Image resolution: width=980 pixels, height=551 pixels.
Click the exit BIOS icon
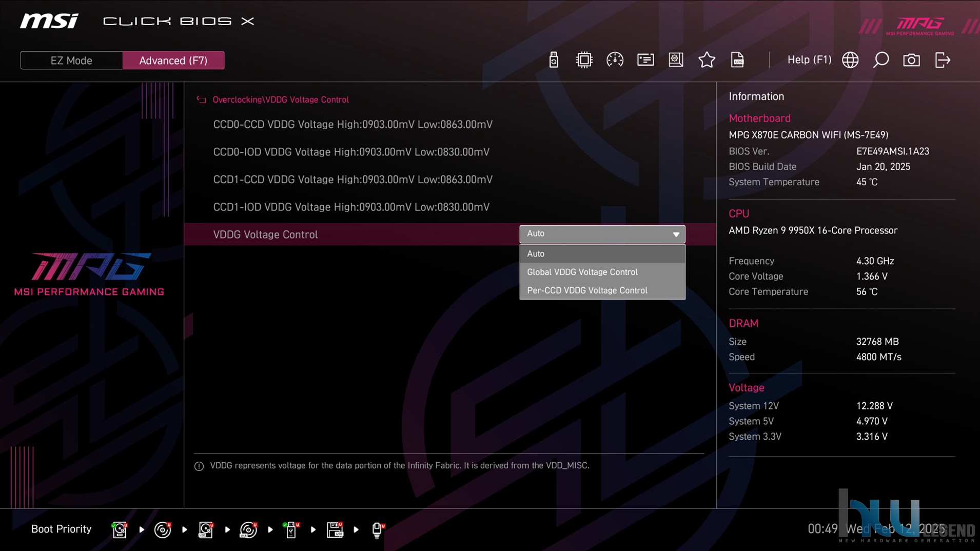pos(943,60)
